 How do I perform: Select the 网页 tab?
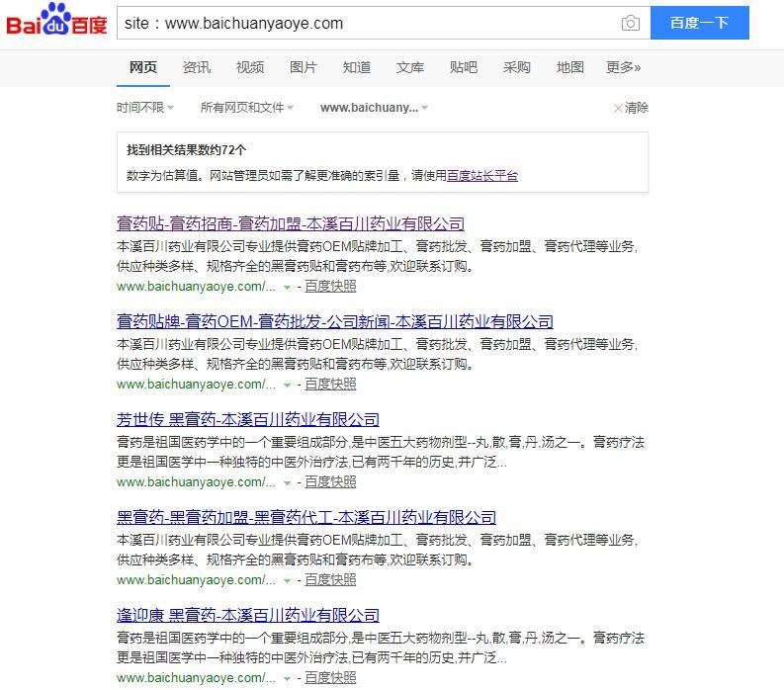coord(143,67)
